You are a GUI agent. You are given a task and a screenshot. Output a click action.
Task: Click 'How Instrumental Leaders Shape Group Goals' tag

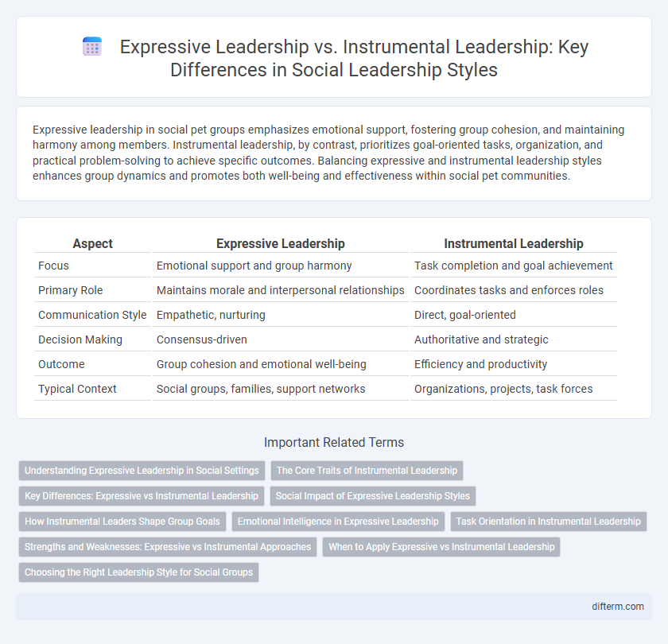[x=122, y=522]
